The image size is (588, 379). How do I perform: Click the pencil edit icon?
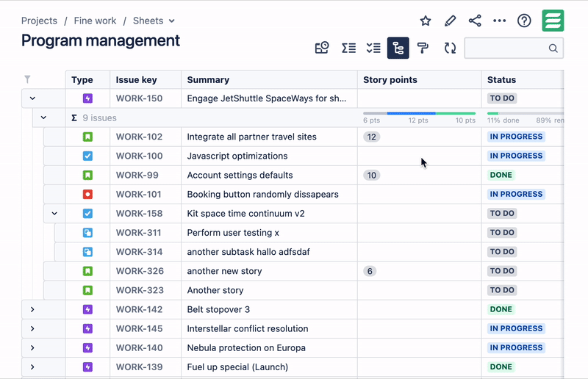(450, 21)
